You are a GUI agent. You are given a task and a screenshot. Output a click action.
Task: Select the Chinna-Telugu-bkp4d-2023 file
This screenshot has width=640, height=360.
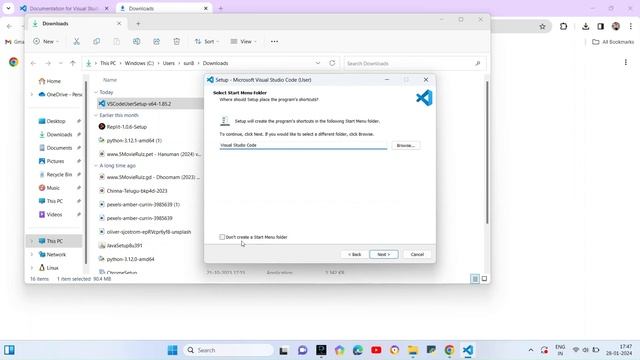(x=137, y=191)
